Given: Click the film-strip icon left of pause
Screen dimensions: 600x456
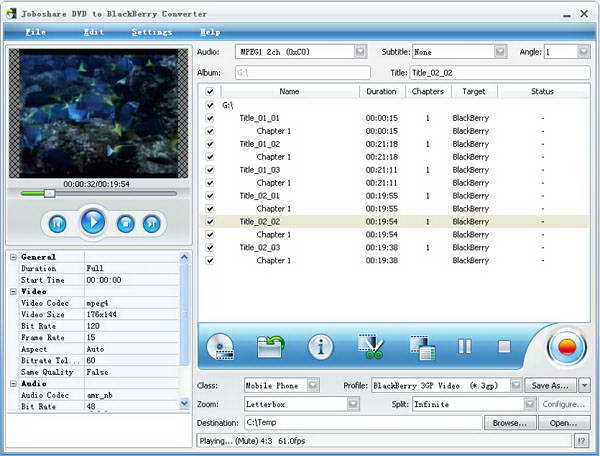Looking at the screenshot, I should [422, 347].
